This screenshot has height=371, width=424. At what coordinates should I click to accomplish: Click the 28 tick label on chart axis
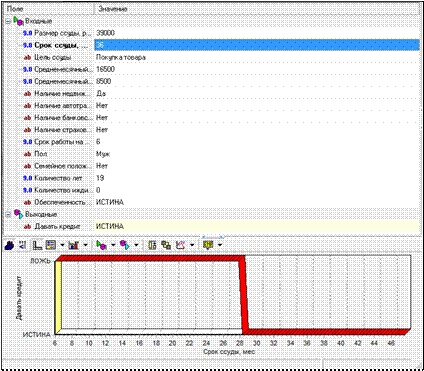point(240,343)
